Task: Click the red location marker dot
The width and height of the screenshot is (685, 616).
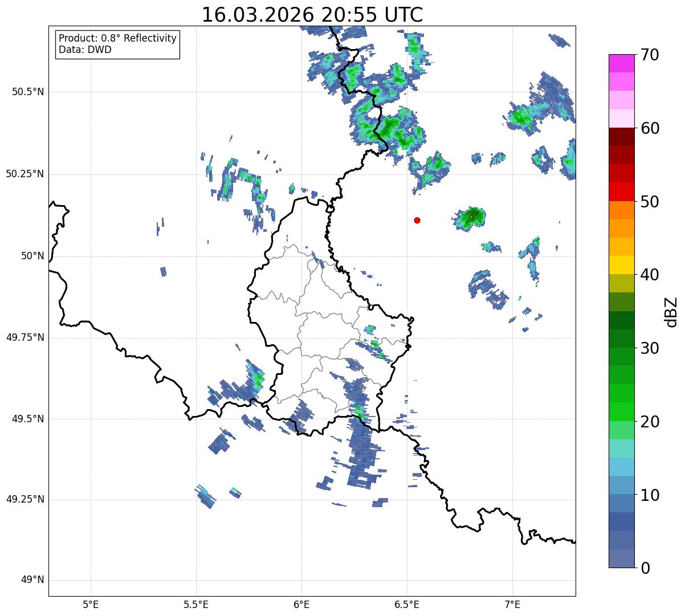Action: (417, 220)
